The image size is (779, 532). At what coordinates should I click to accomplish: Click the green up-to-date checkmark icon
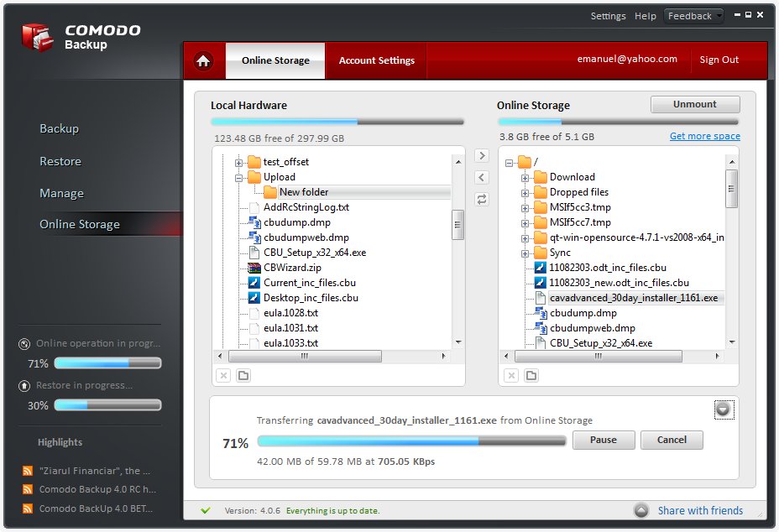pos(205,510)
